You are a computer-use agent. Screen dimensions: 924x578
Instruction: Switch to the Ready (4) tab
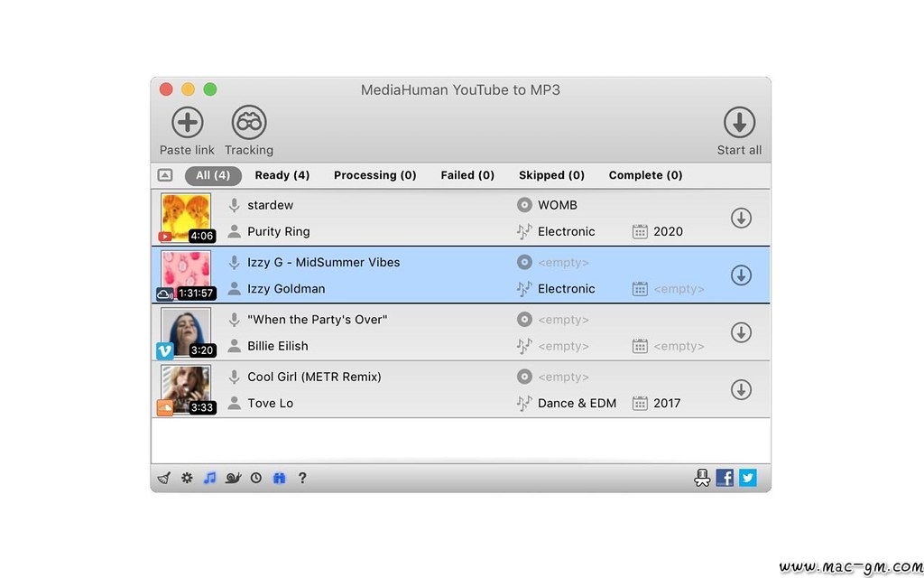pos(282,175)
